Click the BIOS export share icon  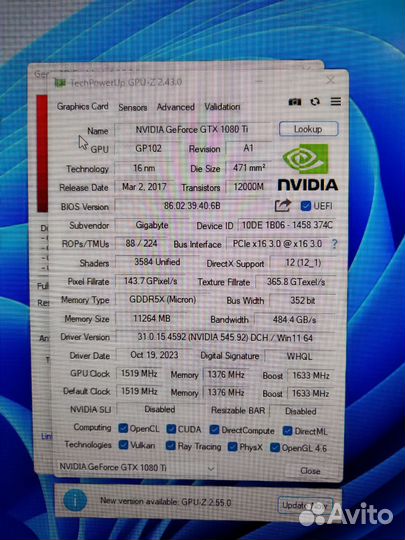click(x=283, y=206)
